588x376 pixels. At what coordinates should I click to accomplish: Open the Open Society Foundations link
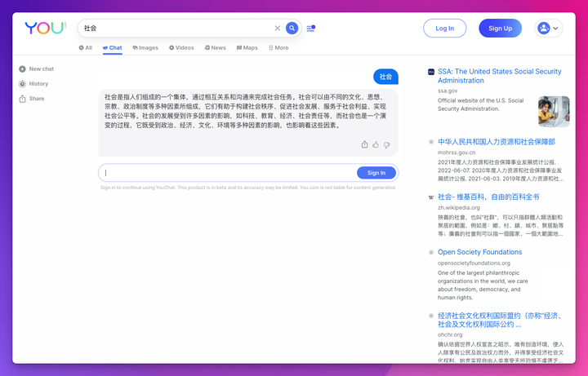(x=479, y=252)
